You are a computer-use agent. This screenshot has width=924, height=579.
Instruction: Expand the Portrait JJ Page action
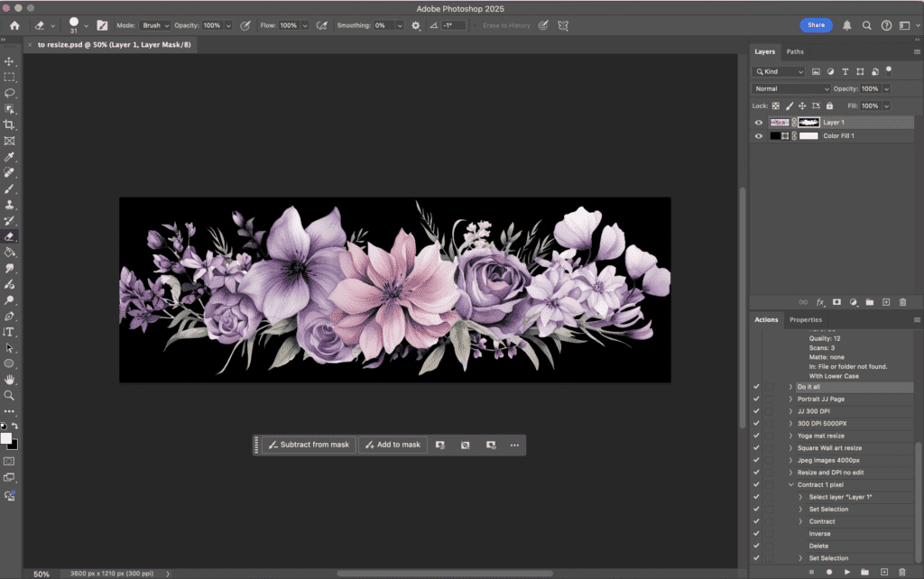tap(790, 399)
